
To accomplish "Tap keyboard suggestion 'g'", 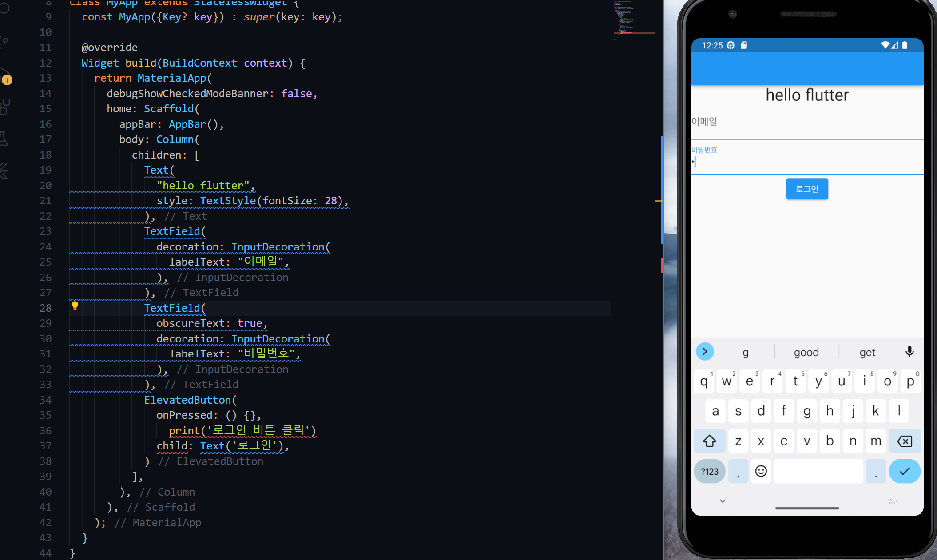I will [746, 352].
